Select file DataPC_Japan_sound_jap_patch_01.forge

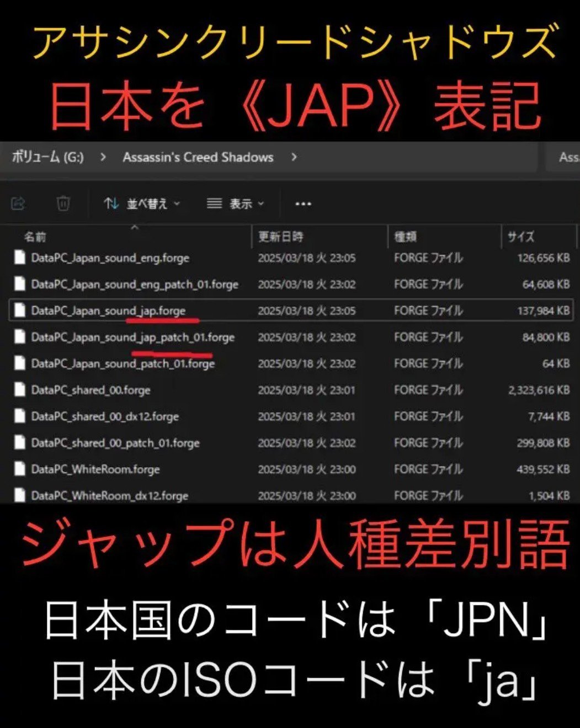point(133,337)
